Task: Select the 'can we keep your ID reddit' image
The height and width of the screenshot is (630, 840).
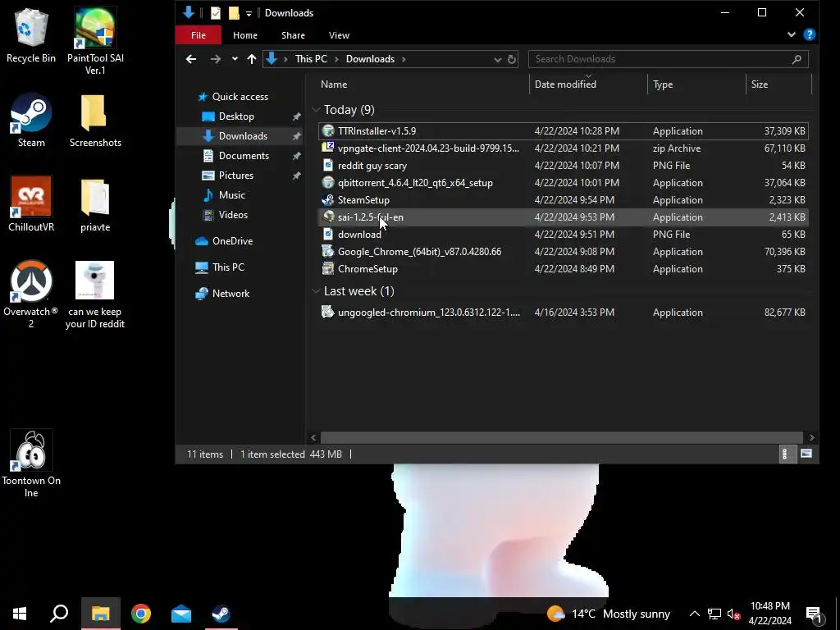Action: (95, 294)
